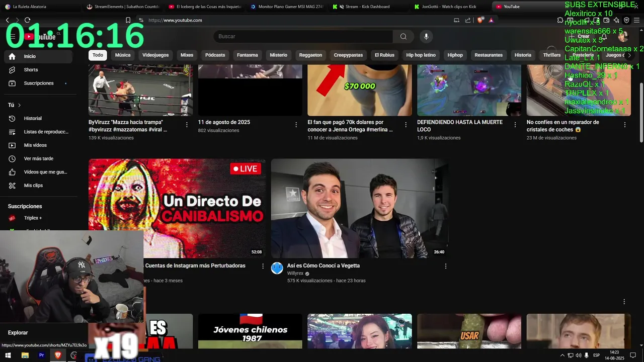Open the browser extensions puzzle icon
Image resolution: width=644 pixels, height=362 pixels.
coord(560,20)
